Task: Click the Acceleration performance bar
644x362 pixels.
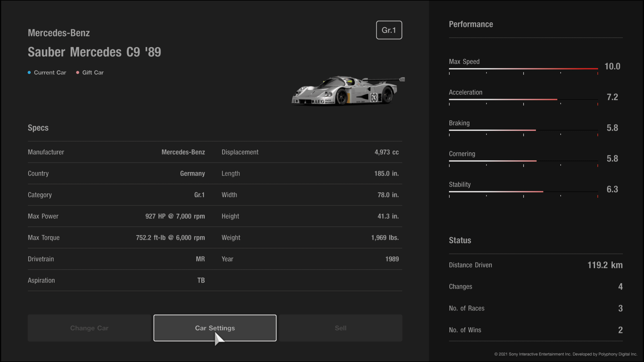Action: [x=523, y=99]
